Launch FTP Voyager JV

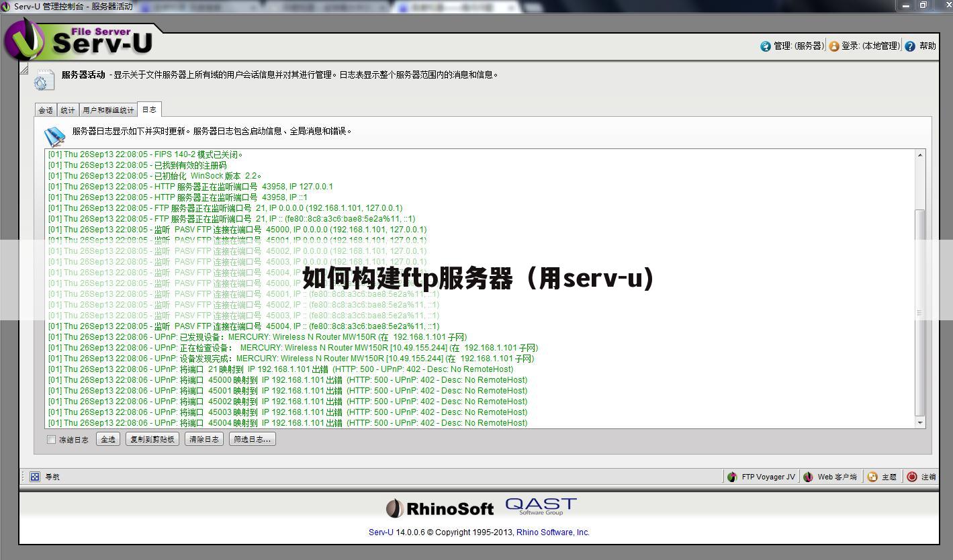(x=761, y=477)
